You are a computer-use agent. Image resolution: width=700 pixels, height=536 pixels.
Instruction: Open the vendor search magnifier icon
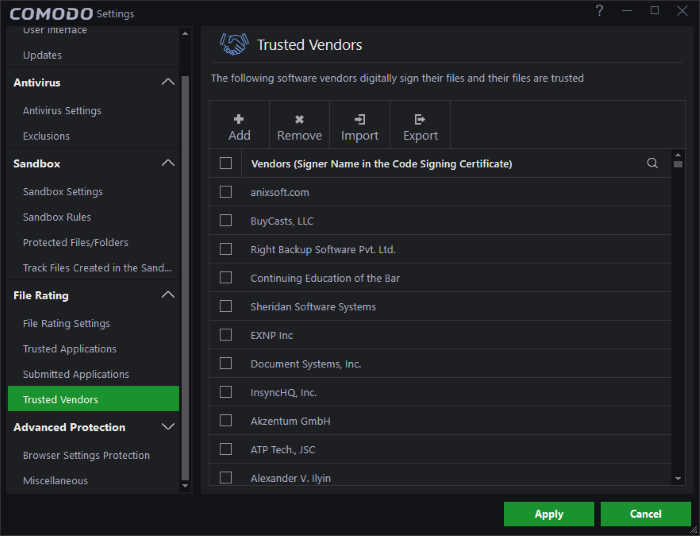(653, 163)
